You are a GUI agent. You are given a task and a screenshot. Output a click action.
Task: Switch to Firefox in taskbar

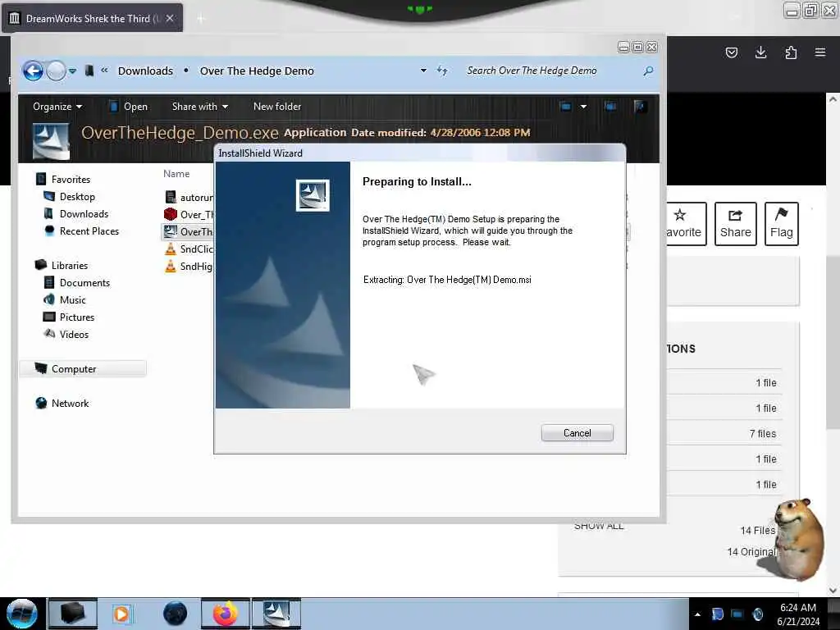coord(226,614)
